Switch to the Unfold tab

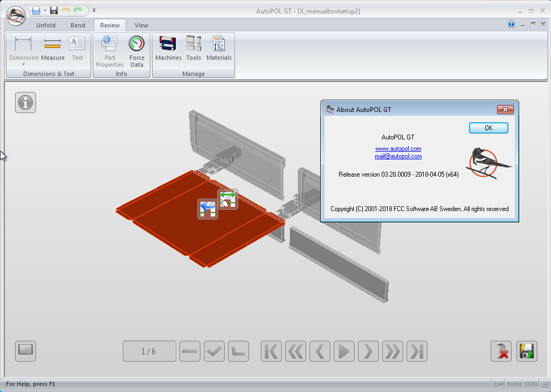point(46,25)
